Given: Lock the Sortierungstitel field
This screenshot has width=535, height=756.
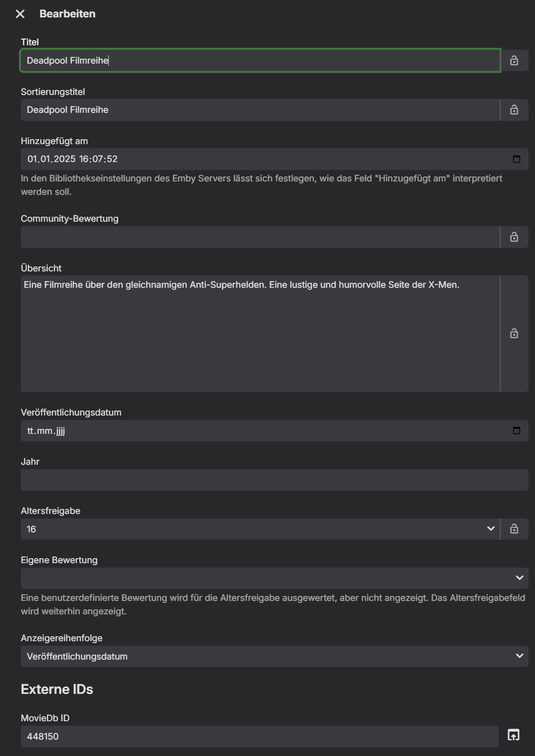Looking at the screenshot, I should pyautogui.click(x=514, y=110).
